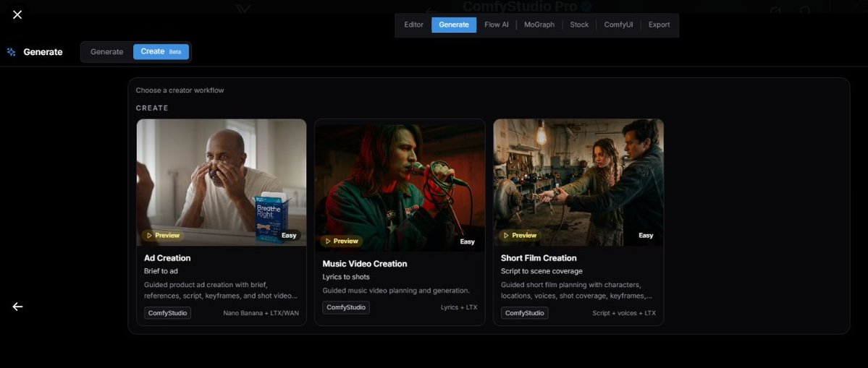The height and width of the screenshot is (368, 868).
Task: Go to the Stock tab
Action: click(579, 25)
